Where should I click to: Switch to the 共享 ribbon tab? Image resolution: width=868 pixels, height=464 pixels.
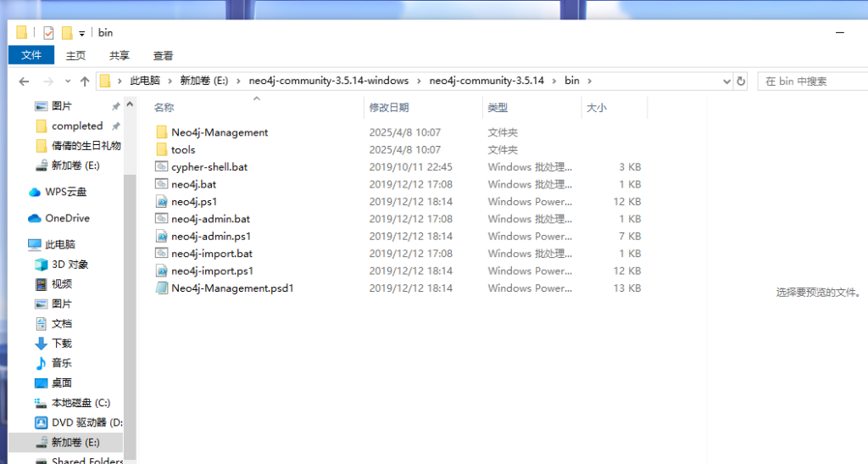click(120, 55)
